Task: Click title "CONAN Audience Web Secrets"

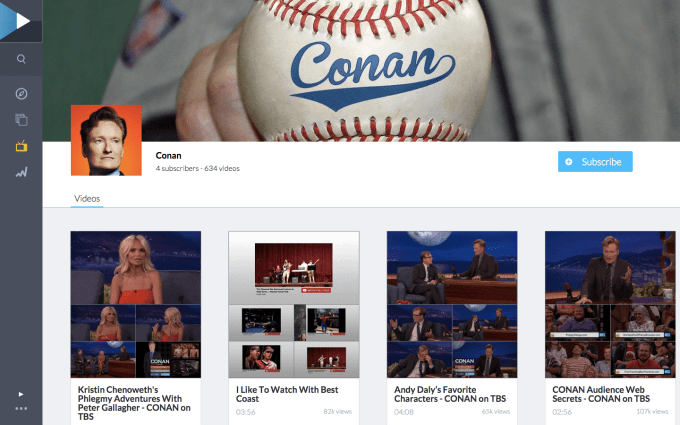Action: click(x=601, y=394)
